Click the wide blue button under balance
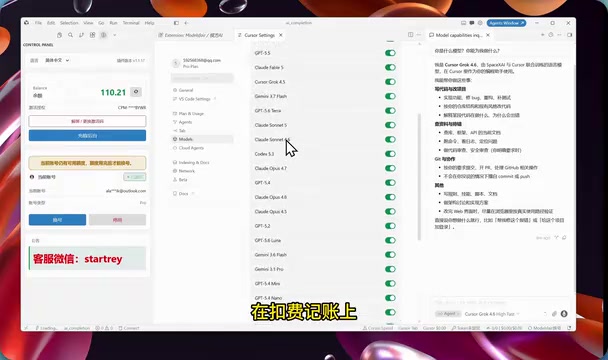The height and width of the screenshot is (360, 608). click(87, 135)
